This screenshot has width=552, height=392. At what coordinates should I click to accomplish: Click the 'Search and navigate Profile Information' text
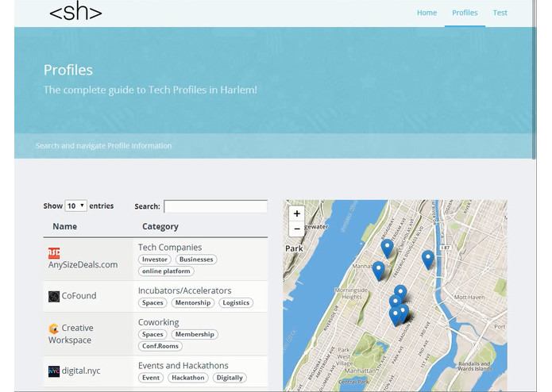103,145
